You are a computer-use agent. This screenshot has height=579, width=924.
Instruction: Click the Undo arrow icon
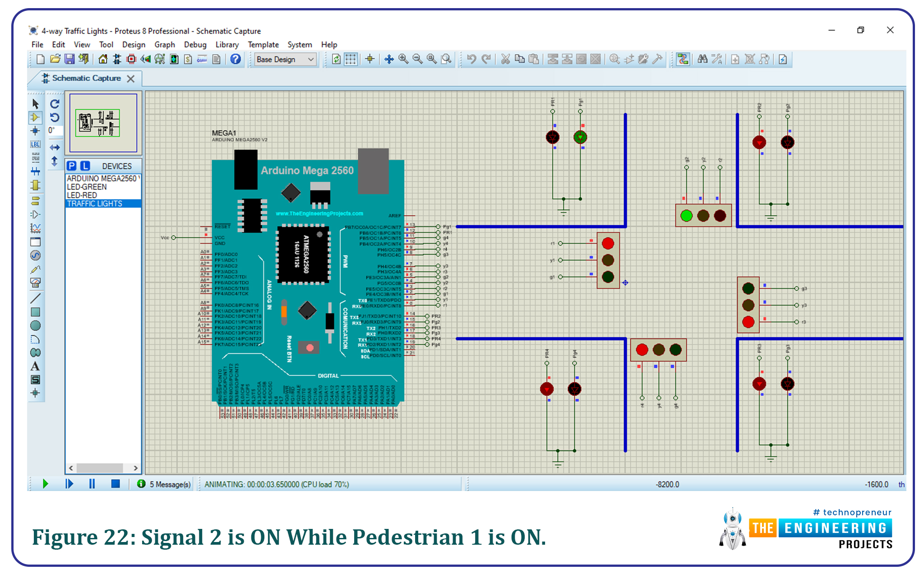click(x=471, y=59)
